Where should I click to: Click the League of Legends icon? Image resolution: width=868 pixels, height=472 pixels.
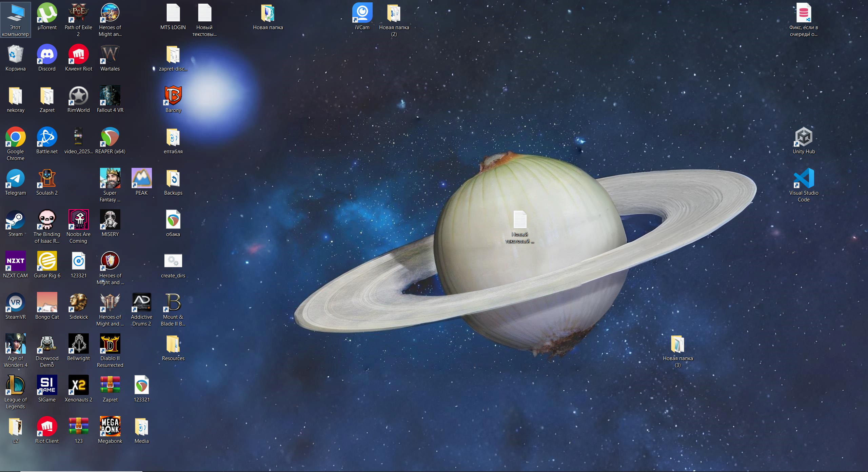click(x=15, y=386)
